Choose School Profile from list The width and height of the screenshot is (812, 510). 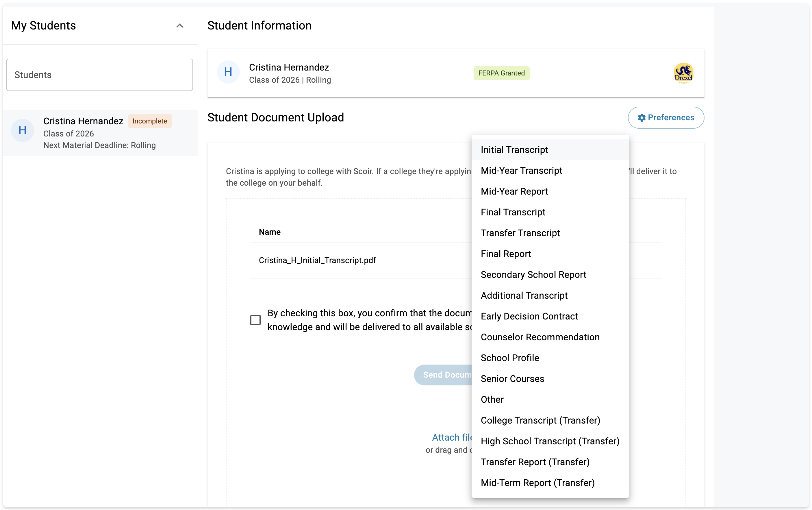(510, 358)
